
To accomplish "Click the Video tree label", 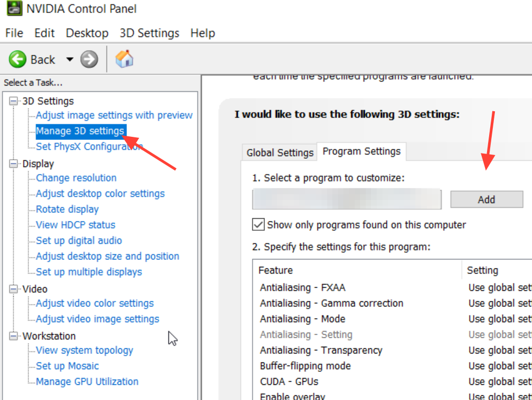I will point(34,289).
